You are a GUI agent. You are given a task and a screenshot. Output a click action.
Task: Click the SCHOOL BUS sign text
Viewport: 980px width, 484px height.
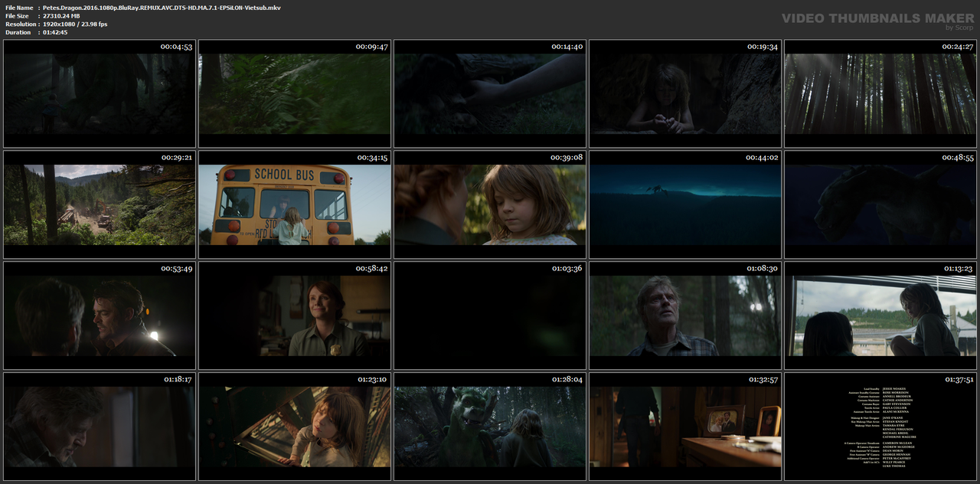tap(284, 175)
